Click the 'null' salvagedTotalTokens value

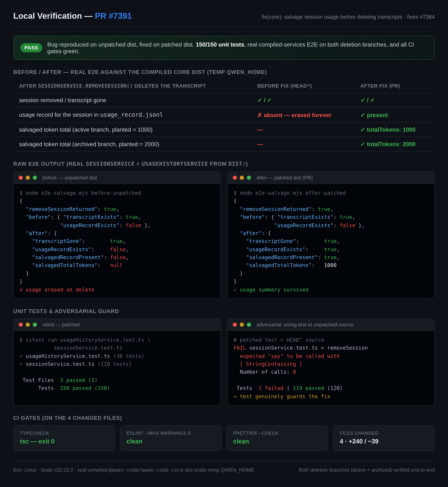[116, 265]
